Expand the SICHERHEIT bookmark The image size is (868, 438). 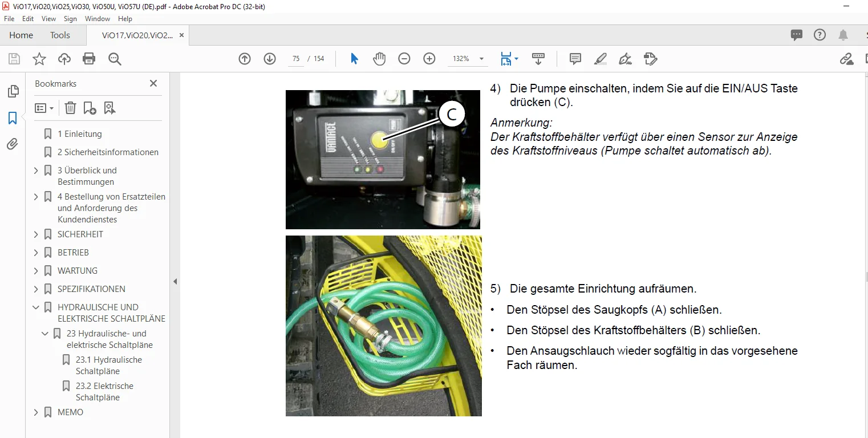point(36,234)
